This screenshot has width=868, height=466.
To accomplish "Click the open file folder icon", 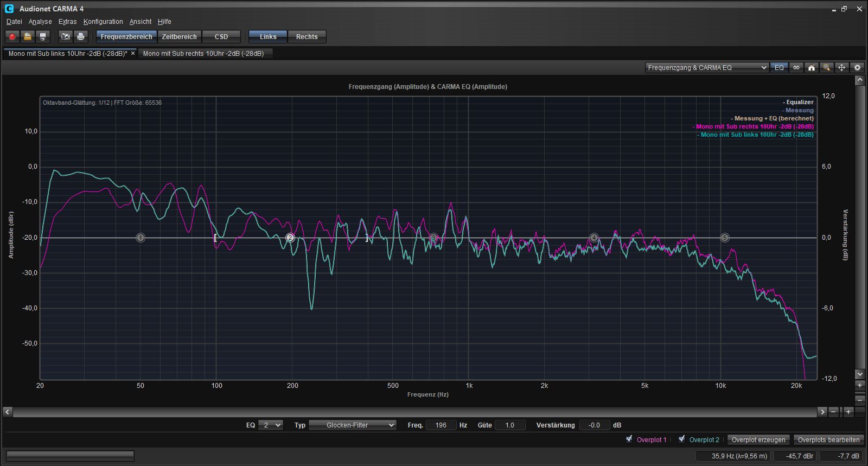I will [28, 37].
